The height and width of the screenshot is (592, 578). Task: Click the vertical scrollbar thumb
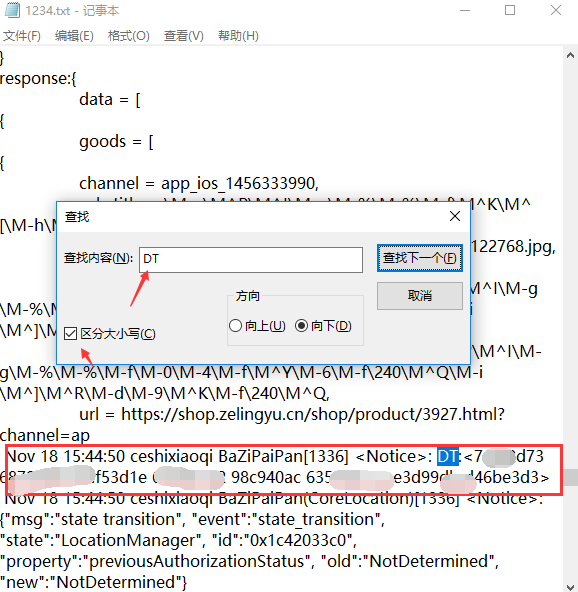coord(570,477)
